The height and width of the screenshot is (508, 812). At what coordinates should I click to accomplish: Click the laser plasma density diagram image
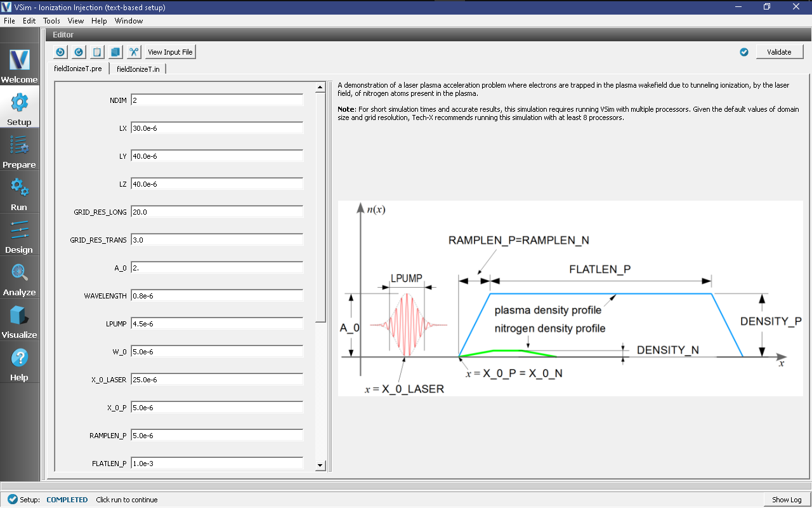coord(570,298)
